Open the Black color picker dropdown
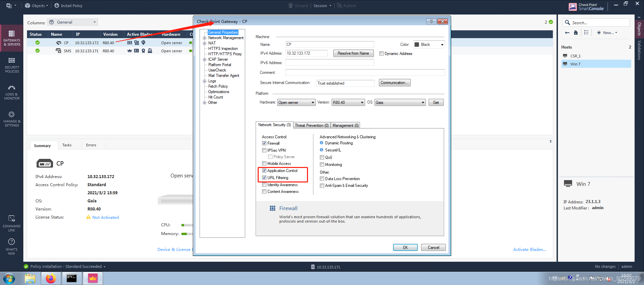 coord(429,45)
